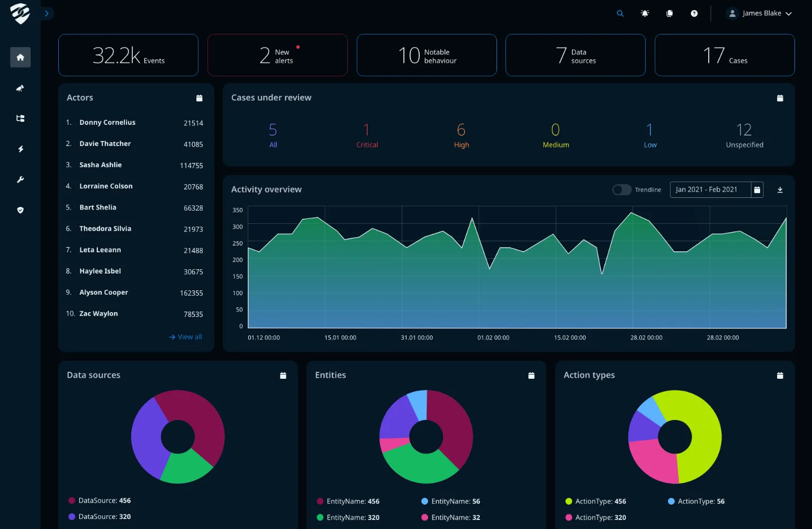Select the shield icon at sidebar bottom
The image size is (812, 529).
pos(20,209)
